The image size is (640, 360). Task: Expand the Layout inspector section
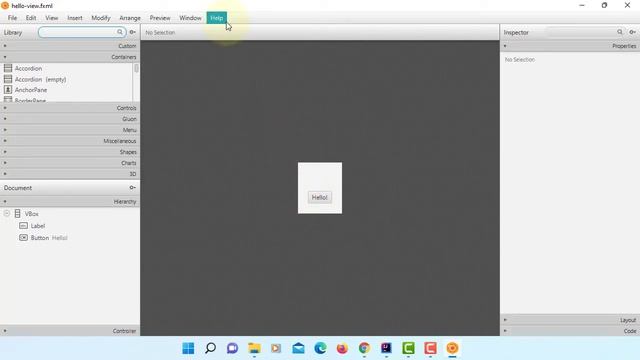570,320
